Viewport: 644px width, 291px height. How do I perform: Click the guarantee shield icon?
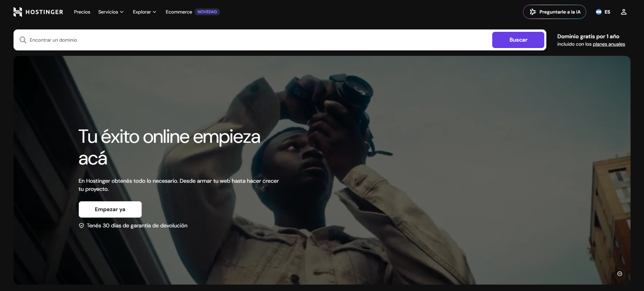point(81,226)
